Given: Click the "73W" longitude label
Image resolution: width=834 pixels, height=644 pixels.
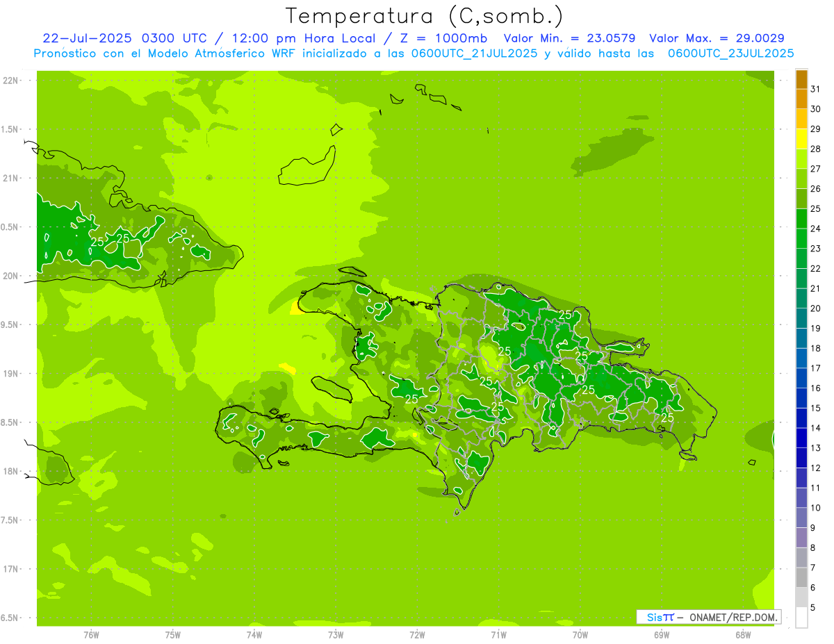Looking at the screenshot, I should [336, 635].
